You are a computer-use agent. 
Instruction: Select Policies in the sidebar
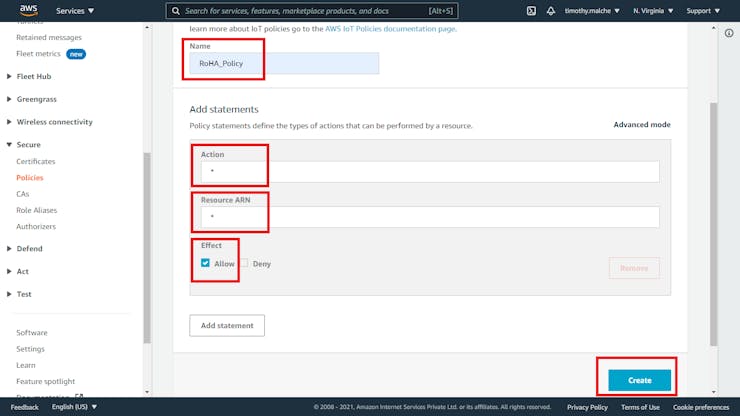(x=30, y=178)
